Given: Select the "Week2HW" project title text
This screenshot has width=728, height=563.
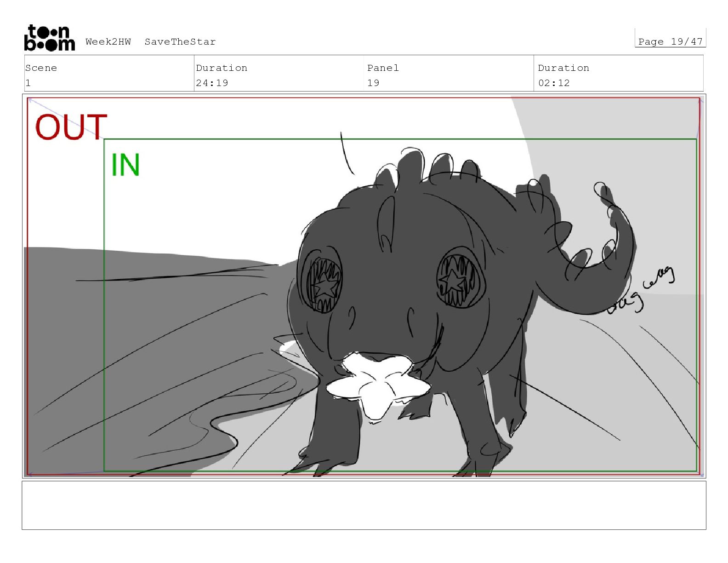Looking at the screenshot, I should click(x=108, y=42).
